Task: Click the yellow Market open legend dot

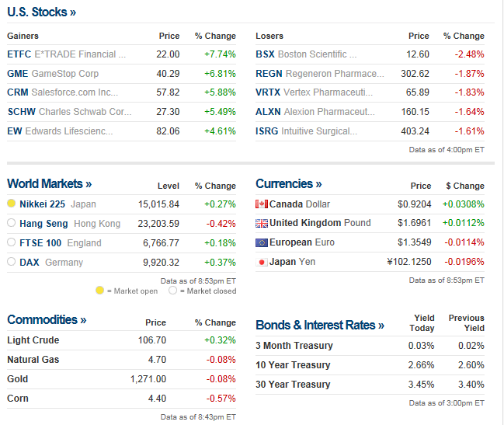Action: 99,291
